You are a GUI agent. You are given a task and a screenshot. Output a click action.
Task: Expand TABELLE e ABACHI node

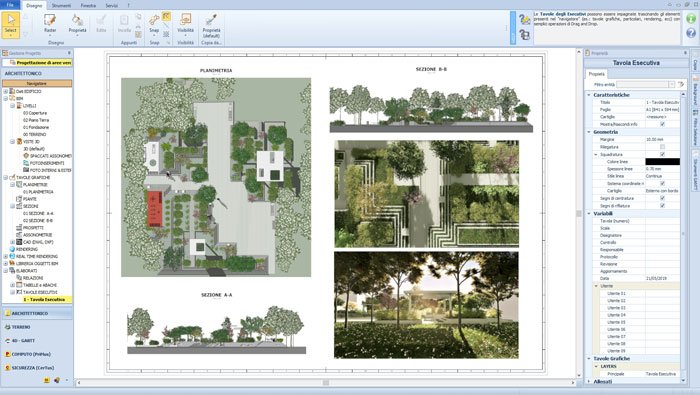pos(12,285)
